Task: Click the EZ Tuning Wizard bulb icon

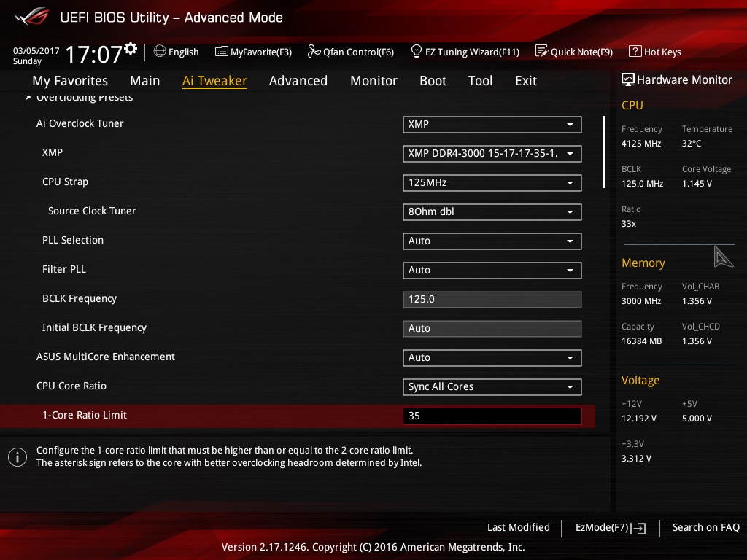Action: click(x=416, y=51)
